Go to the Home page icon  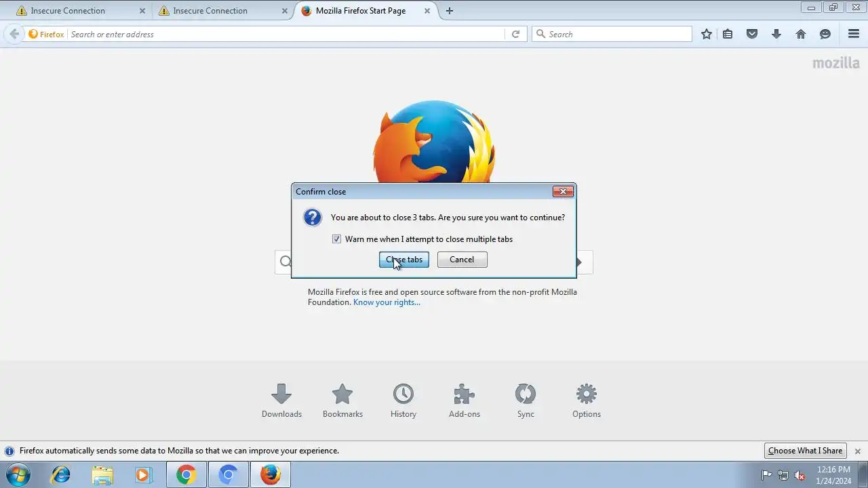(801, 34)
